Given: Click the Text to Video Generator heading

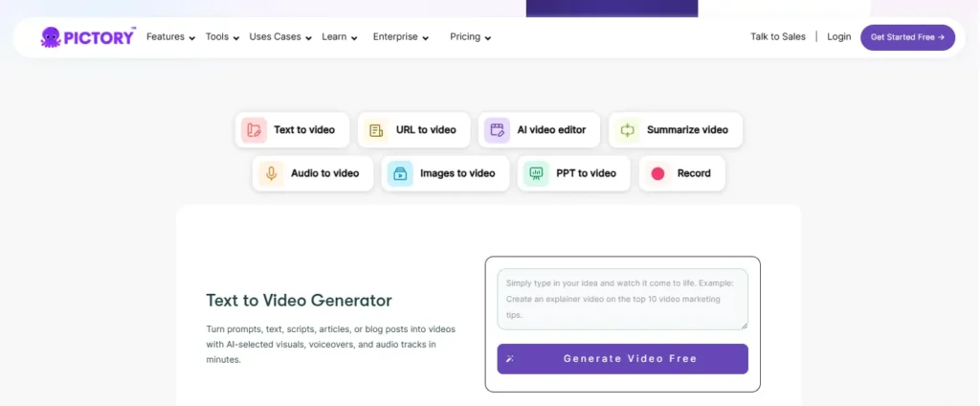Looking at the screenshot, I should (x=300, y=301).
